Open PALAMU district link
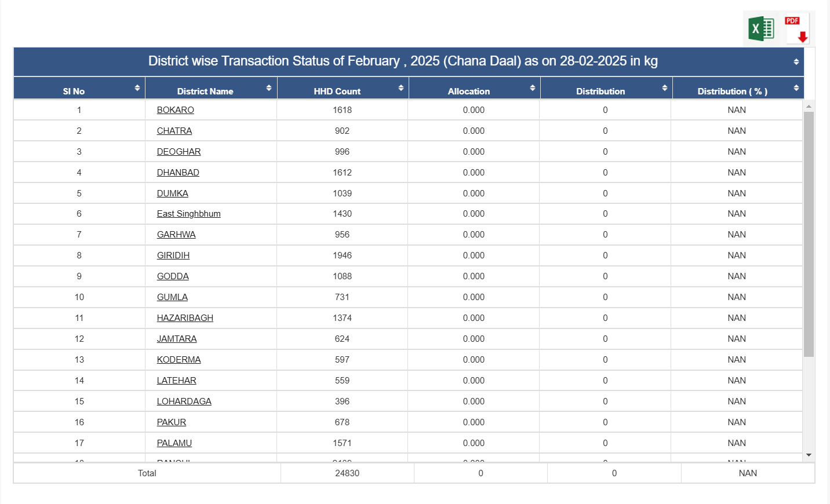Image resolution: width=830 pixels, height=504 pixels. (174, 443)
